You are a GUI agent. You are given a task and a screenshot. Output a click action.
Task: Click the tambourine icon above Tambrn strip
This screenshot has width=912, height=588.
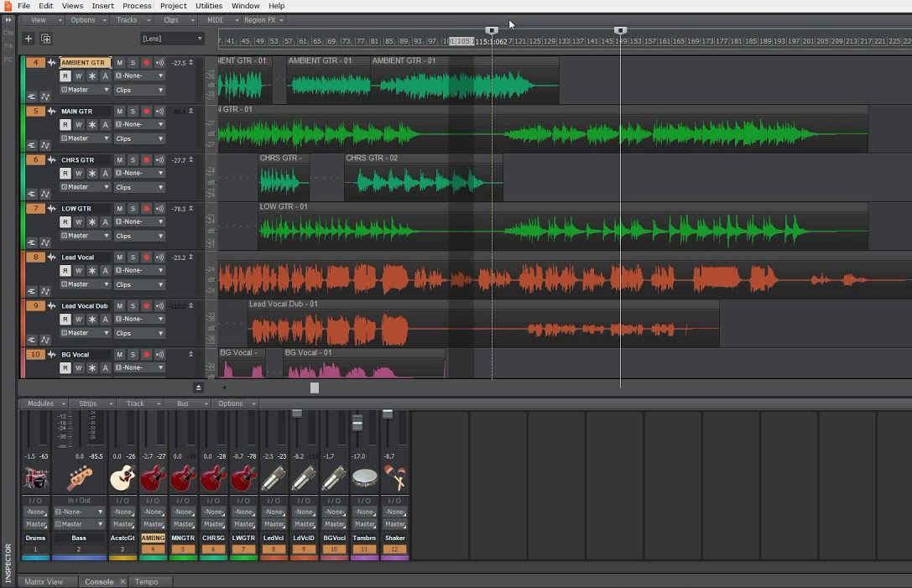[364, 479]
